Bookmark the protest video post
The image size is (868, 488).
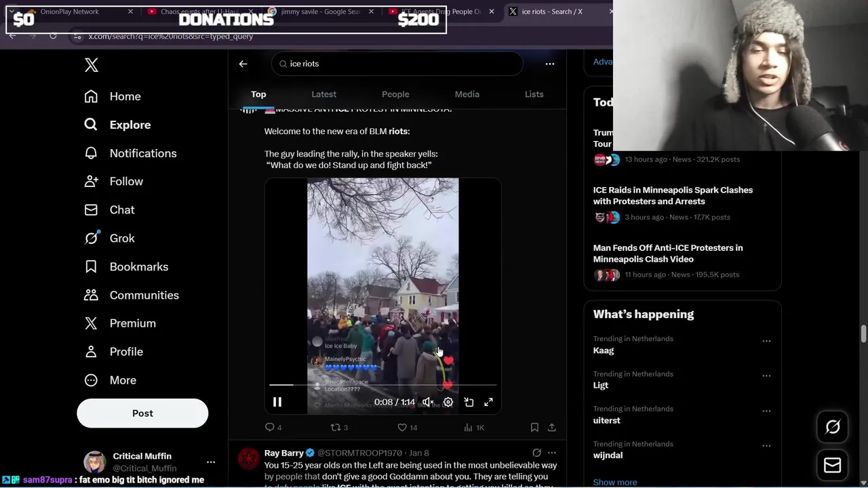[x=534, y=428]
